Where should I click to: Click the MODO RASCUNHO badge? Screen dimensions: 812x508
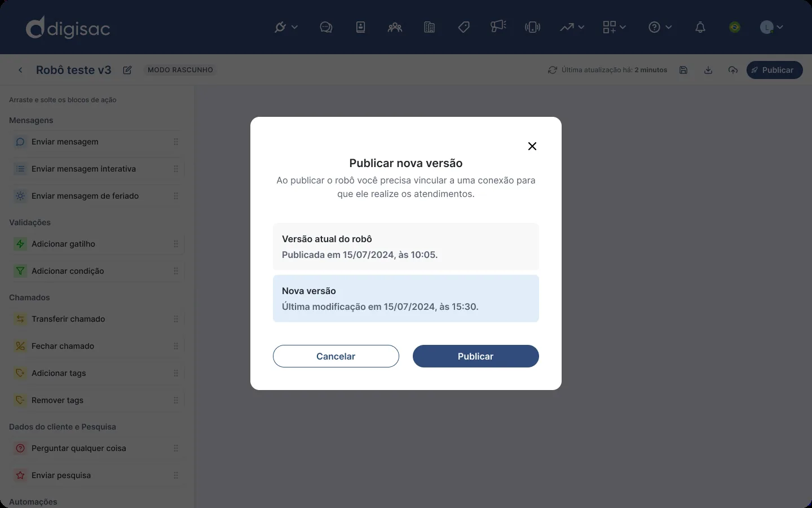pos(180,70)
